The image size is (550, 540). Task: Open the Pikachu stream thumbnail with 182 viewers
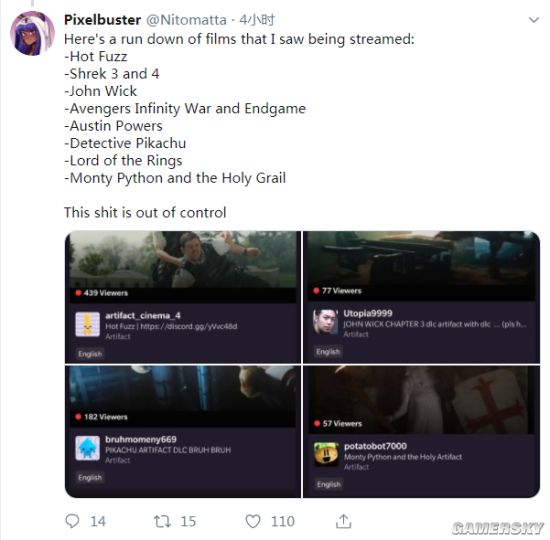point(183,396)
